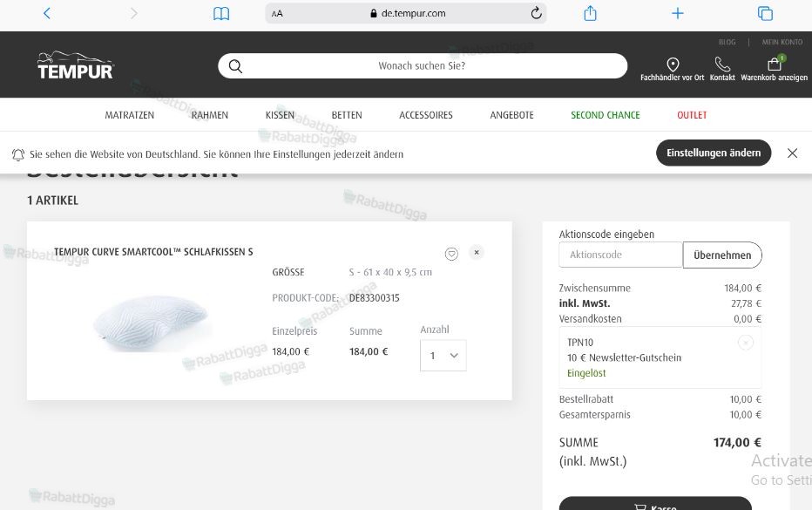Focus the Aktionscode input field
This screenshot has width=812, height=510.
[x=621, y=255]
